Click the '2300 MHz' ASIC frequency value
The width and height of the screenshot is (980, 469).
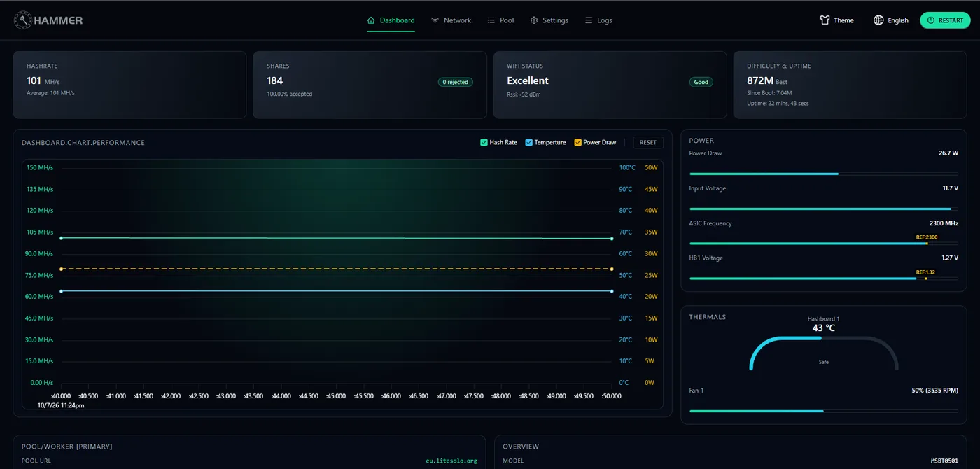[944, 223]
